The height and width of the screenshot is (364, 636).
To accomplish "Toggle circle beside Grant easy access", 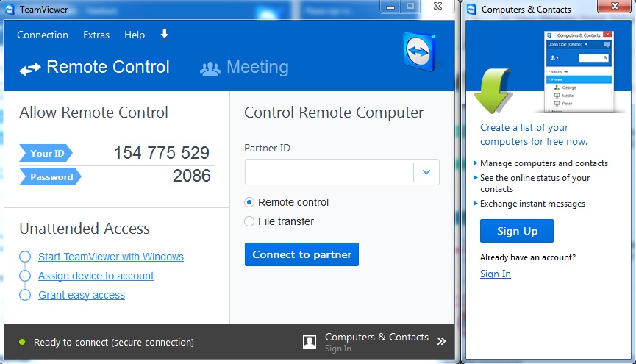I will tap(25, 295).
